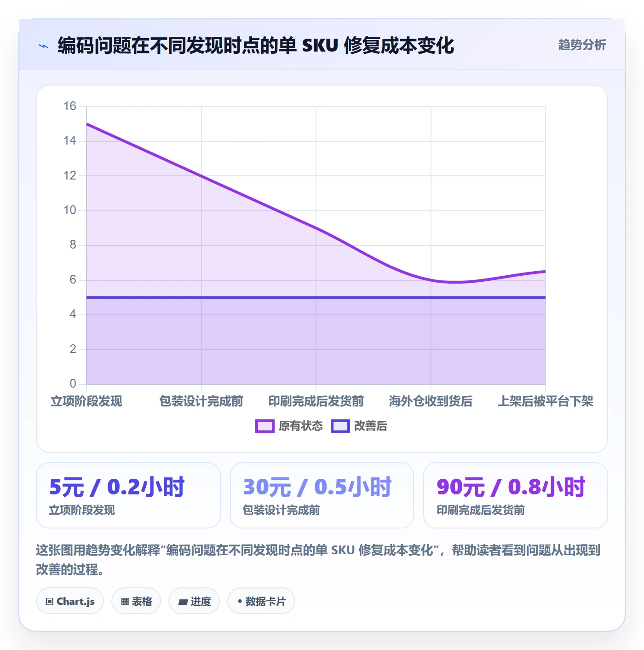This screenshot has width=644, height=650.
Task: Click the 包装设计完成前 x-axis label
Action: (x=201, y=401)
